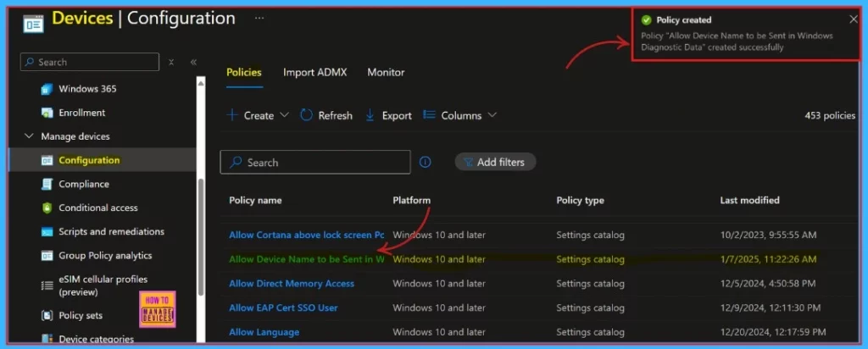Open Allow Direct Memory Access policy
Screen dimensions: 868x349
tap(292, 284)
